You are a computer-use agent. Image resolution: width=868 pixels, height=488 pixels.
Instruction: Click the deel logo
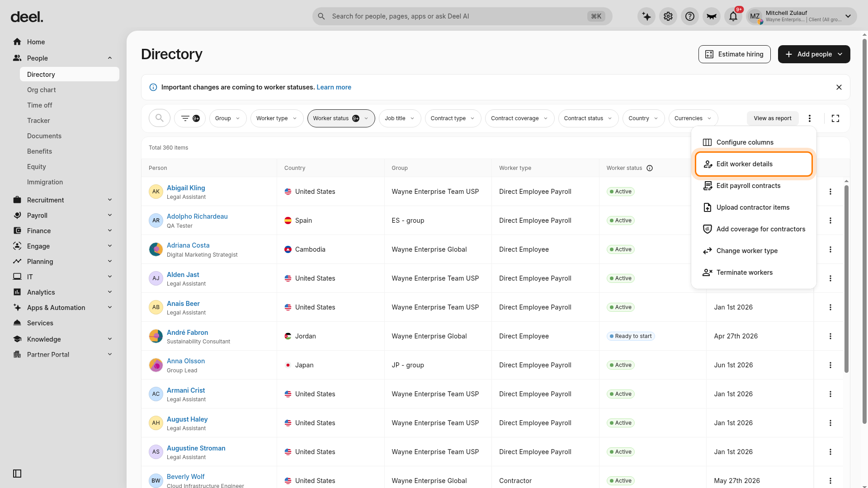27,17
